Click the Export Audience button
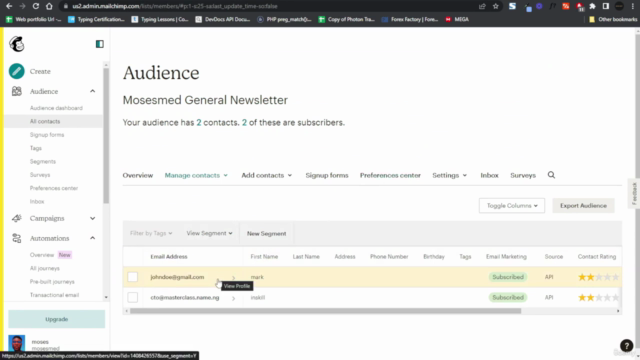This screenshot has height=360, width=640. (x=583, y=206)
